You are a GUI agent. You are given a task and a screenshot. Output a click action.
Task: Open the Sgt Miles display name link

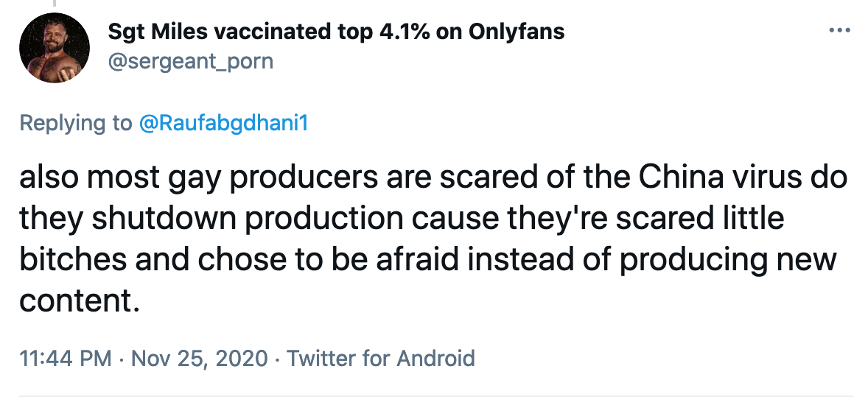(x=336, y=32)
